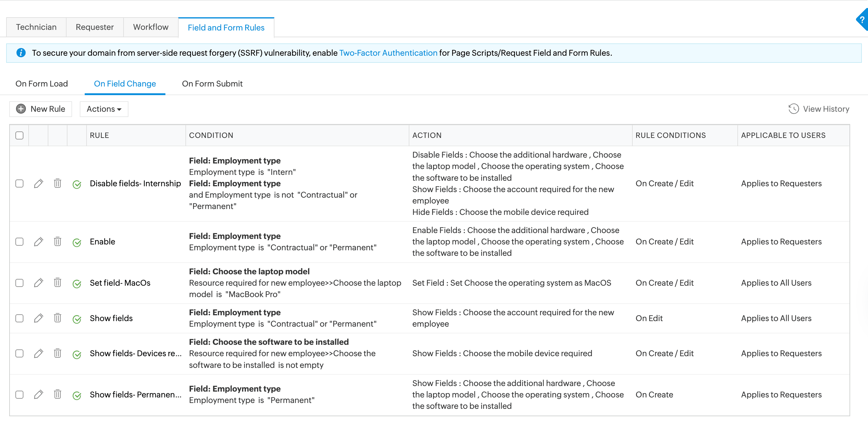Delete the Show fields- Devices rule

(58, 354)
